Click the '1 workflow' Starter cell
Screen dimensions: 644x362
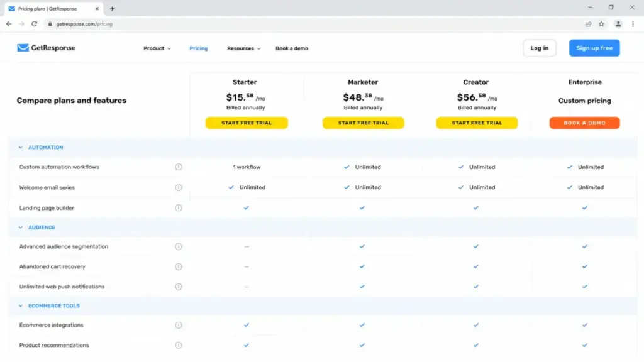pyautogui.click(x=247, y=167)
